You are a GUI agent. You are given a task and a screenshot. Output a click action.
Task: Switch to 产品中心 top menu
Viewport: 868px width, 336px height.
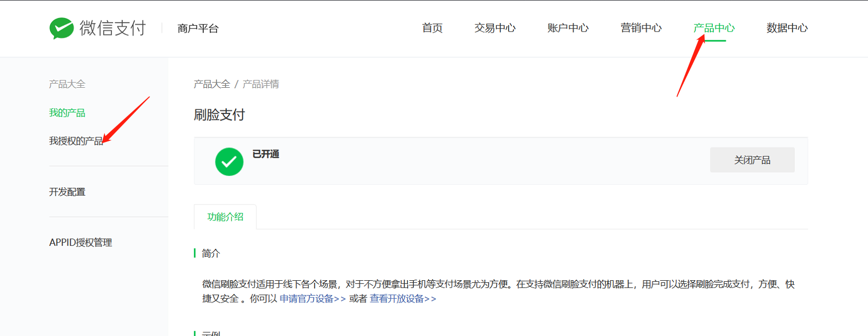pos(714,28)
